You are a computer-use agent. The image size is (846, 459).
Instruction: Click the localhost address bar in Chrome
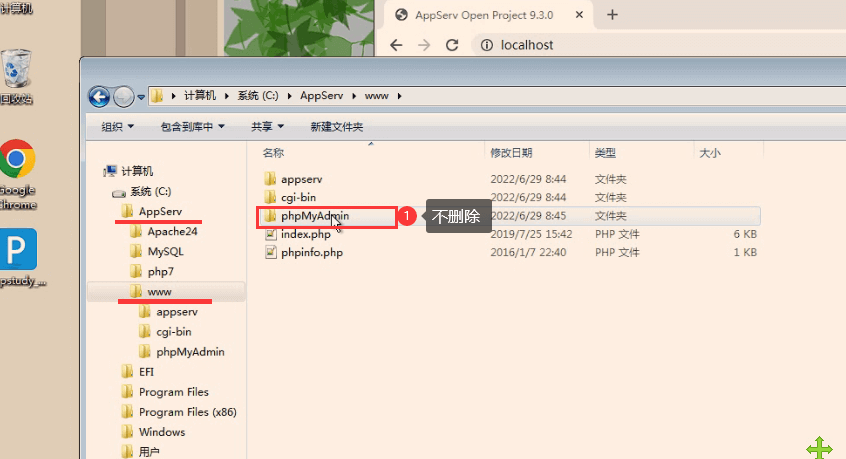[658, 45]
